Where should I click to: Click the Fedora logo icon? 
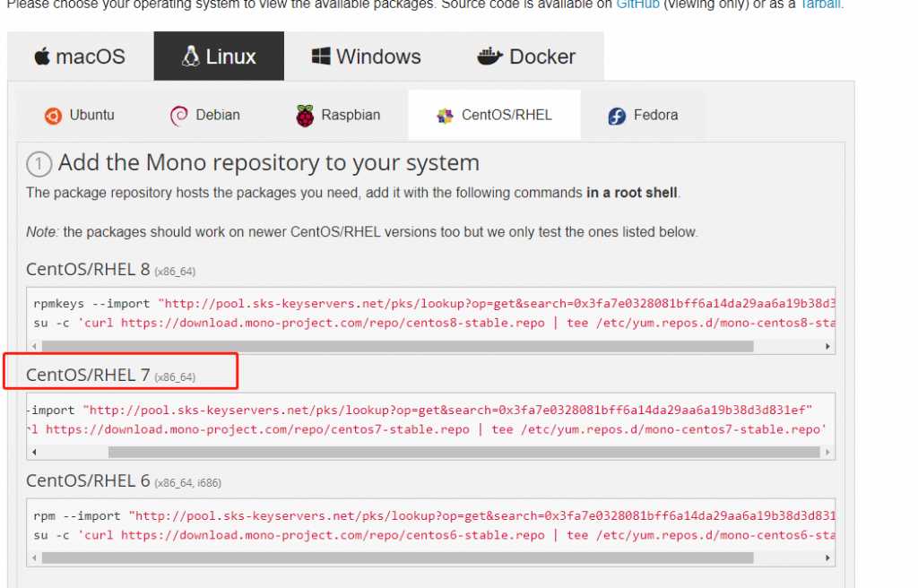[617, 116]
